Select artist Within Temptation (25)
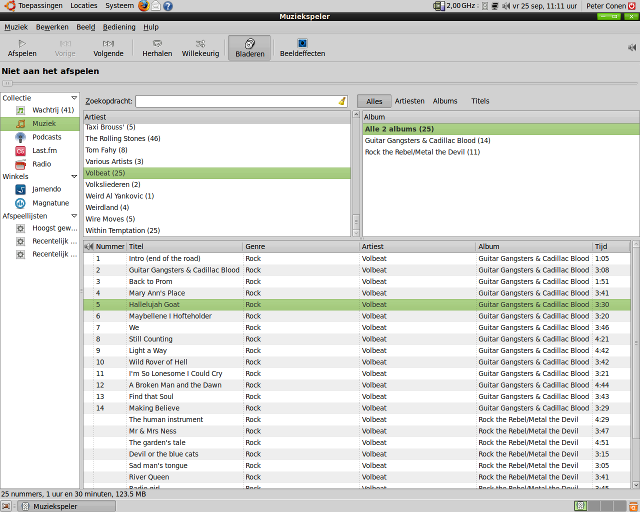 tap(217, 231)
